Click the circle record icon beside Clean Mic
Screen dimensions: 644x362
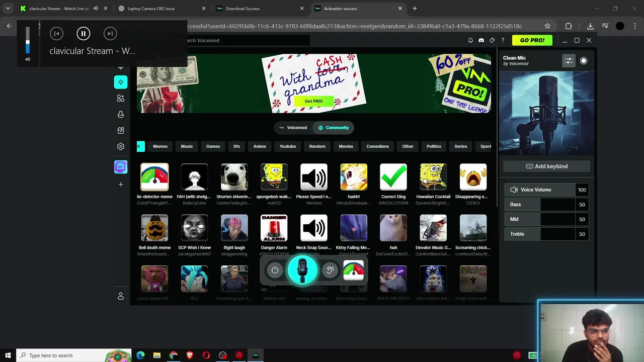pos(584,60)
